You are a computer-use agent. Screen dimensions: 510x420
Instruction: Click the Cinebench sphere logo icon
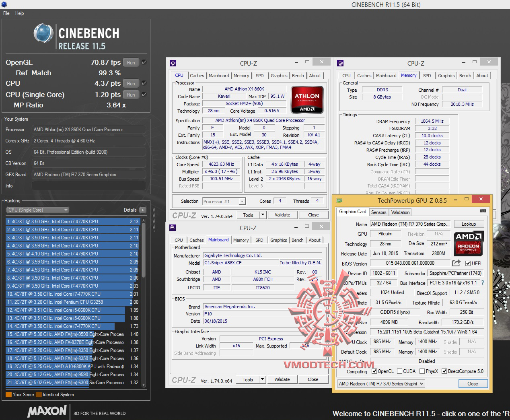point(43,33)
